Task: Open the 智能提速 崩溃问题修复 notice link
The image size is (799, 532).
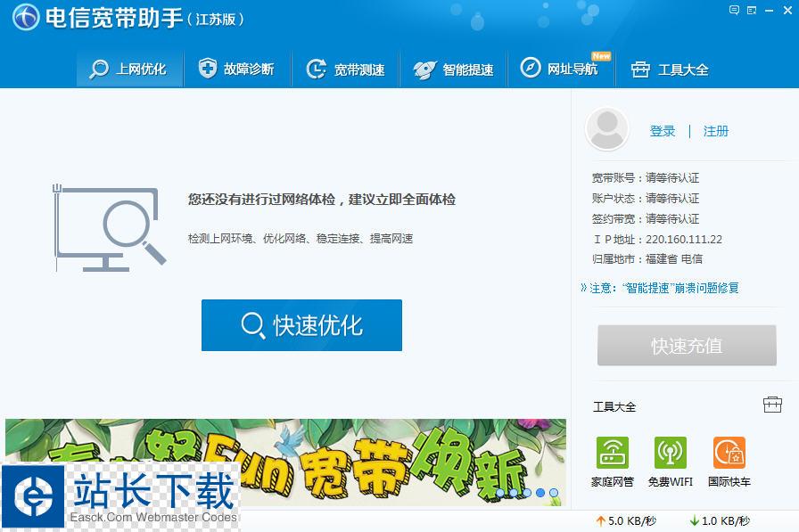Action: [660, 288]
